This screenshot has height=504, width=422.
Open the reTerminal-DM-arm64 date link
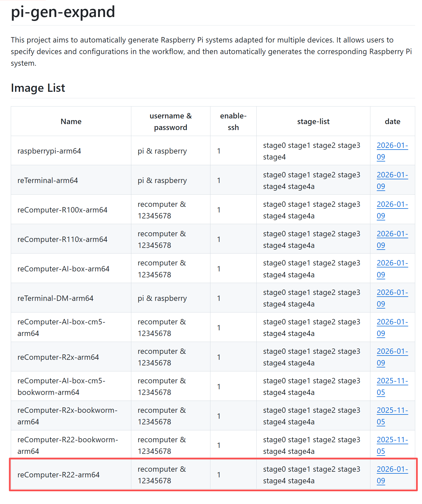392,293
